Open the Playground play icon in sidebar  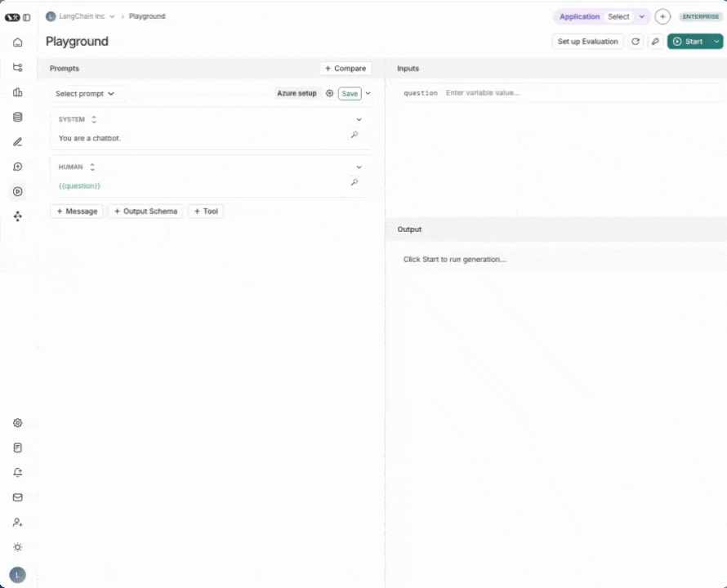click(17, 191)
